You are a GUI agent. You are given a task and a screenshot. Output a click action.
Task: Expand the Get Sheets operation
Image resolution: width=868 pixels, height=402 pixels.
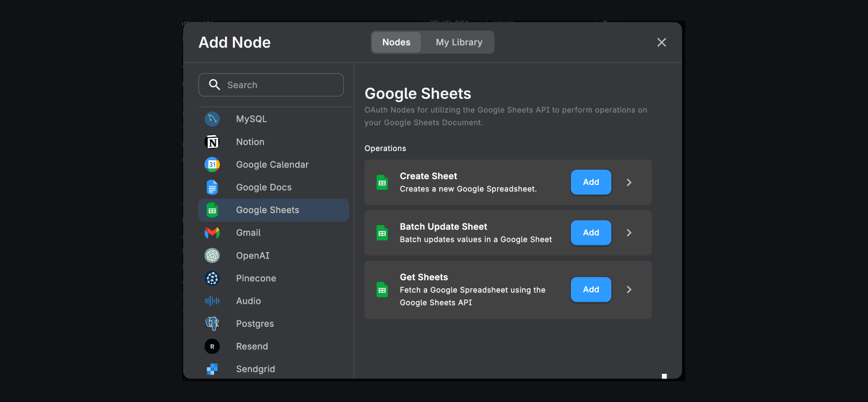pos(629,289)
